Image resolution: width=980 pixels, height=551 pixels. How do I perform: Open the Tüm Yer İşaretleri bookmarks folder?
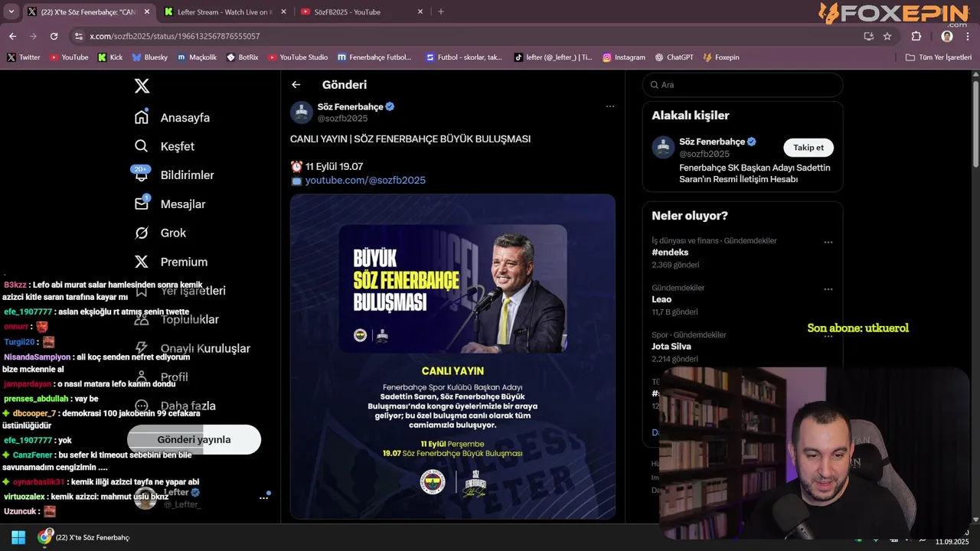click(x=939, y=57)
